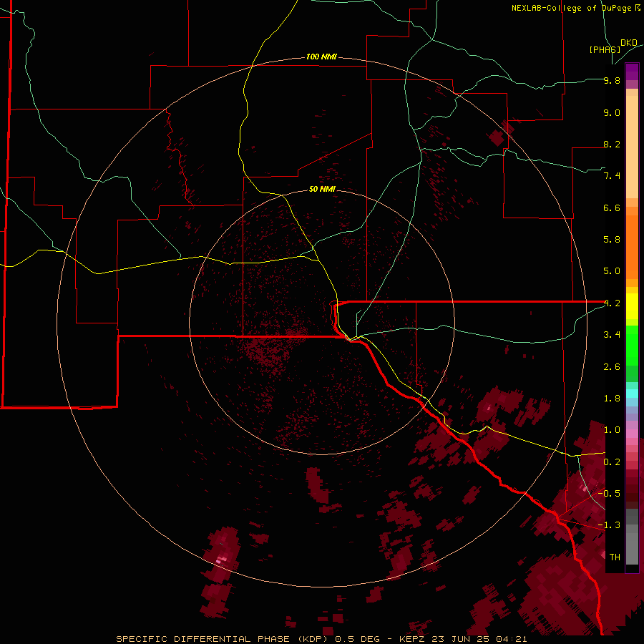Image resolution: width=644 pixels, height=644 pixels.
Task: Click the 5.8 legend value
Action: (612, 240)
